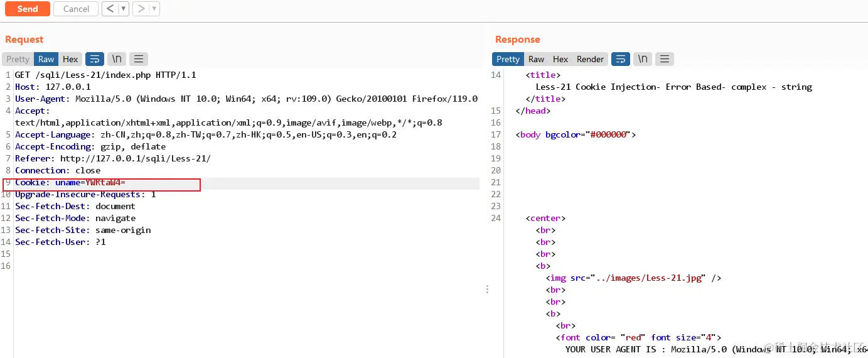This screenshot has width=868, height=358.
Task: Click the YOUR USER AGENT IS line
Action: (715, 350)
